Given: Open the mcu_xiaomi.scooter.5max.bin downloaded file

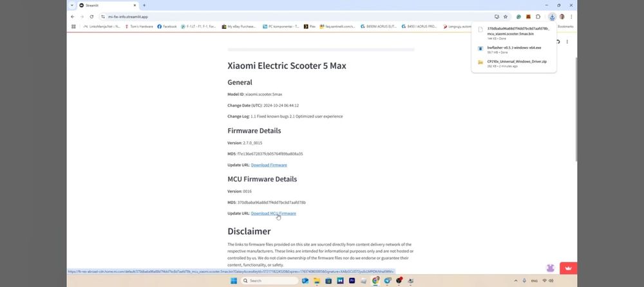Looking at the screenshot, I should pos(513,33).
